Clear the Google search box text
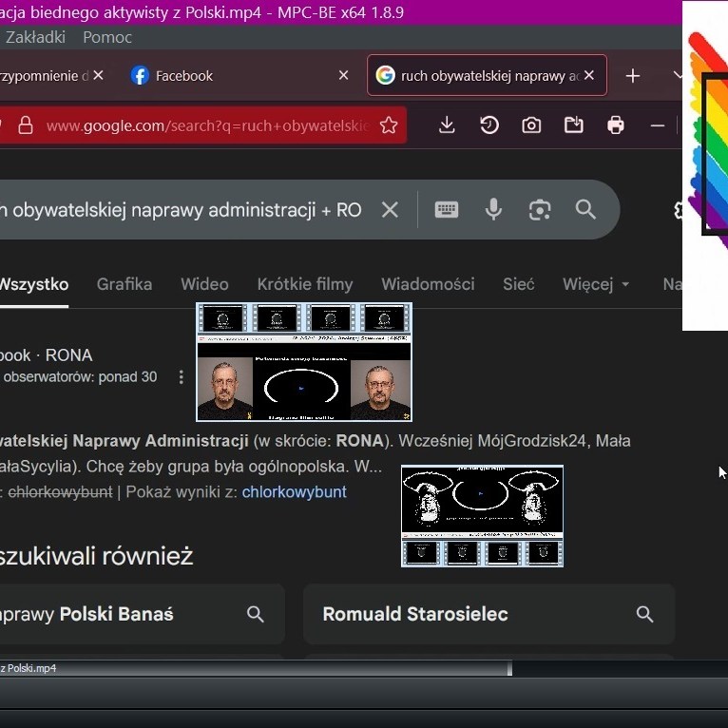Viewport: 728px width, 728px height. [x=390, y=210]
